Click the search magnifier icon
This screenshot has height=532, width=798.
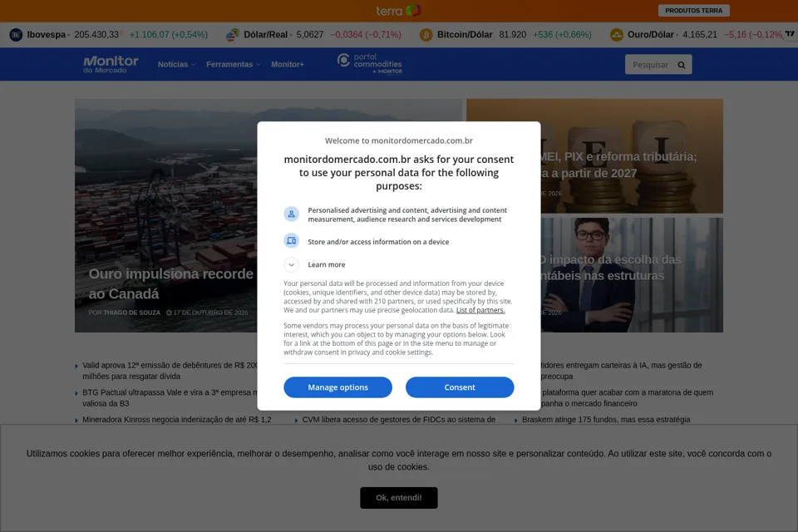(682, 65)
